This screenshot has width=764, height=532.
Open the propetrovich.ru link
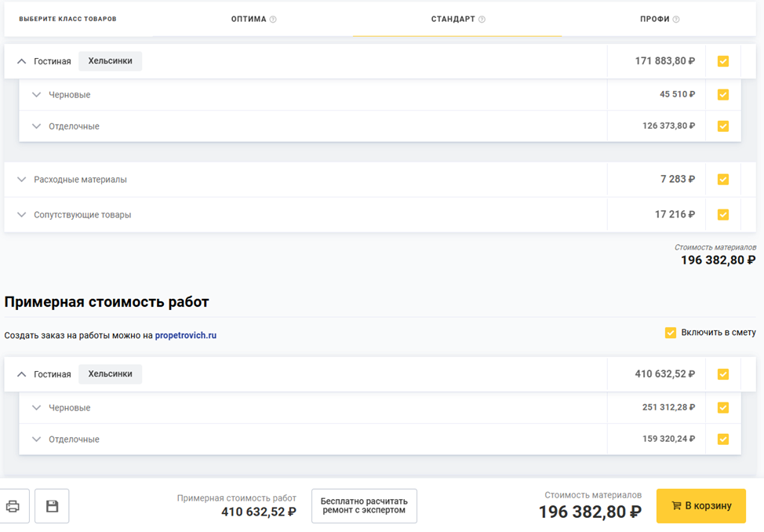(x=185, y=335)
